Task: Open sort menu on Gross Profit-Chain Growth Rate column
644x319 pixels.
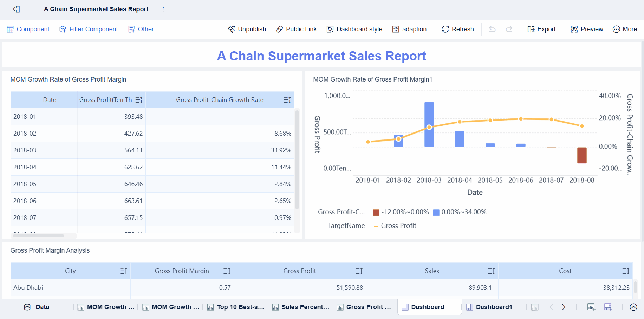Action: tap(287, 100)
